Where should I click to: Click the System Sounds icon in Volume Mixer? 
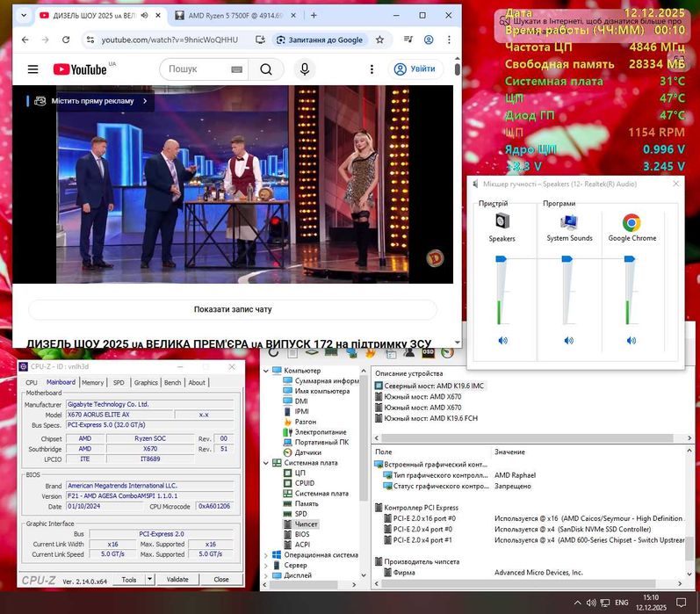click(569, 222)
